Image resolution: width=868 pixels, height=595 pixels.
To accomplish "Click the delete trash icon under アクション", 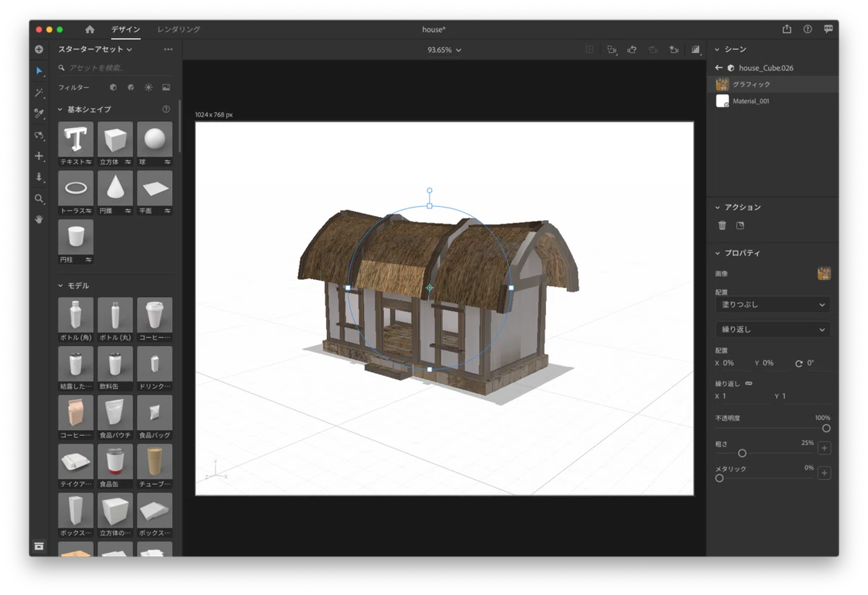I will [x=722, y=225].
